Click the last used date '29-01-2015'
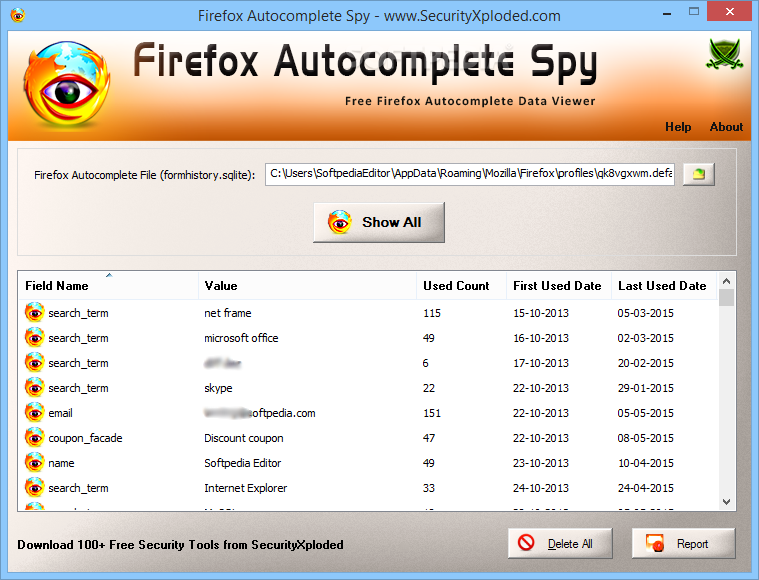The image size is (759, 580). point(645,388)
